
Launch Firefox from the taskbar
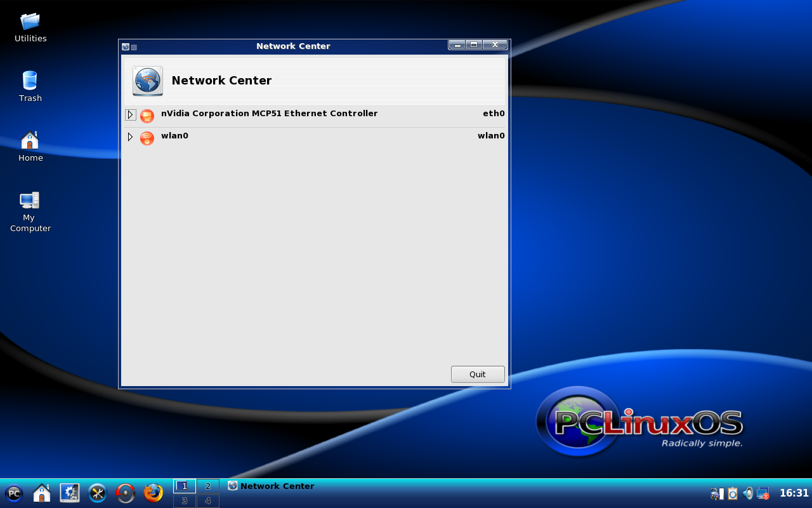pos(154,493)
